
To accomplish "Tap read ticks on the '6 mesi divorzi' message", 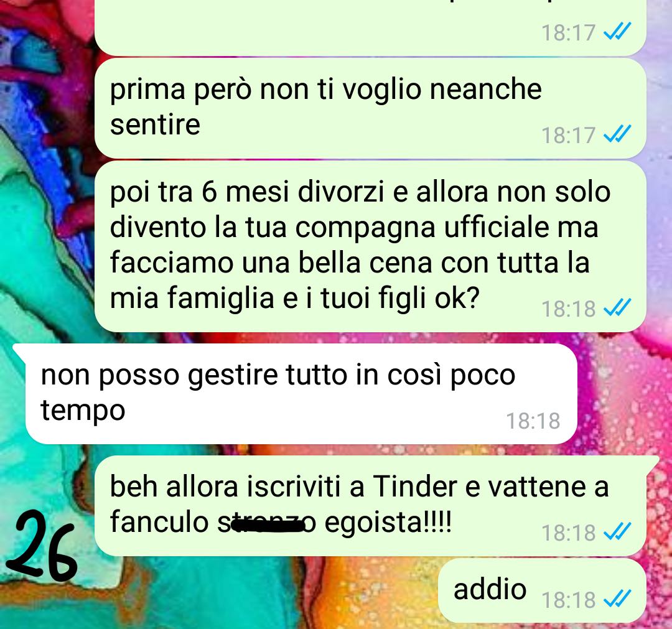I will (617, 307).
